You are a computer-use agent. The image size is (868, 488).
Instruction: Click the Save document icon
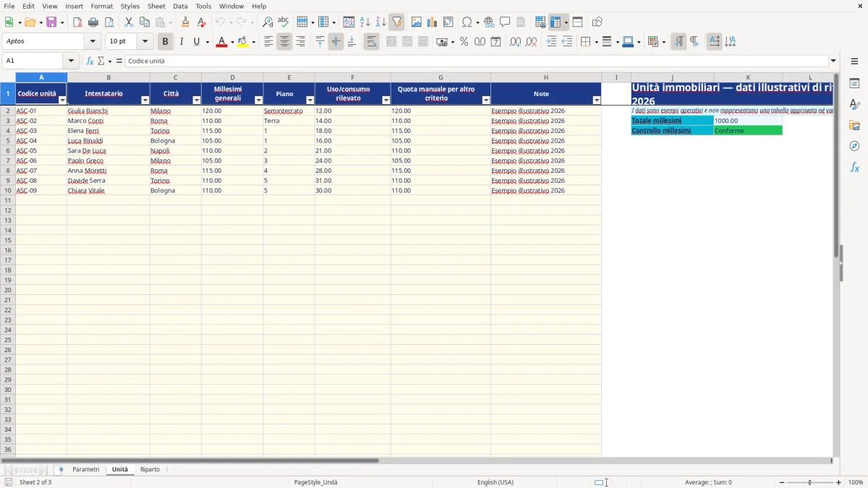51,22
